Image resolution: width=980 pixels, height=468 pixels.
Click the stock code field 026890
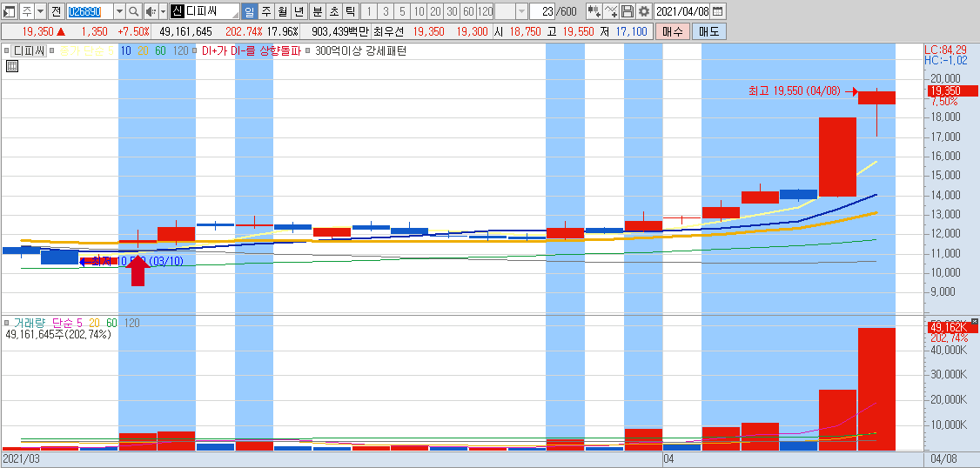[90, 11]
